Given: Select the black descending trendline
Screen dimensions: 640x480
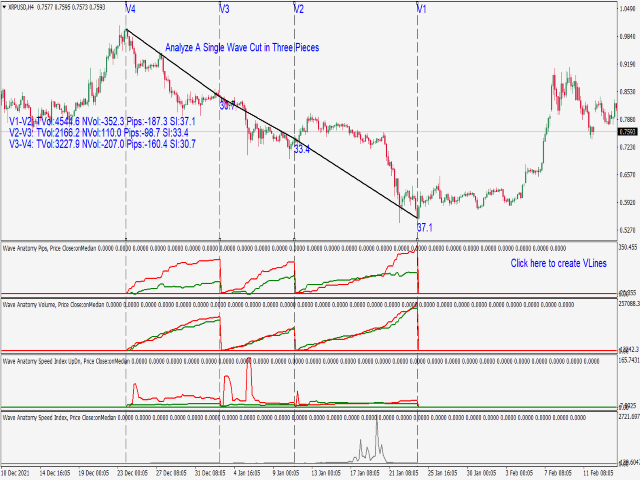Looking at the screenshot, I should coord(272,124).
